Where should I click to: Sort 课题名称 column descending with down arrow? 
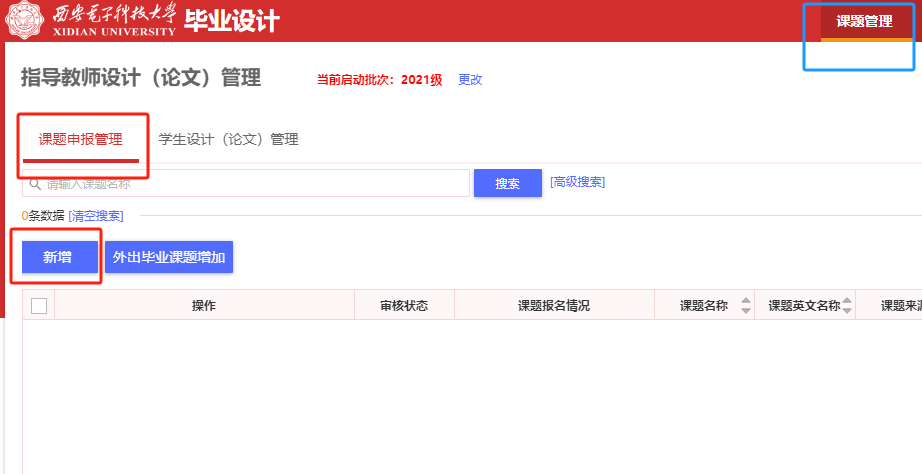coord(745,311)
